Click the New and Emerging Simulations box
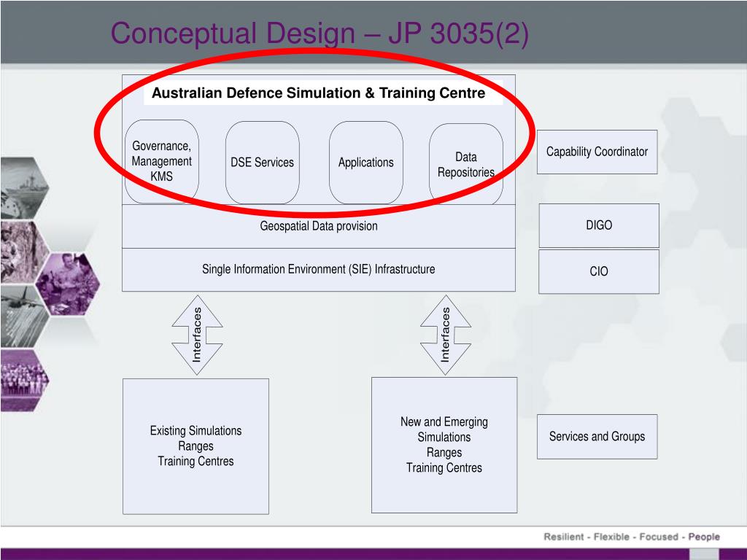 point(444,445)
